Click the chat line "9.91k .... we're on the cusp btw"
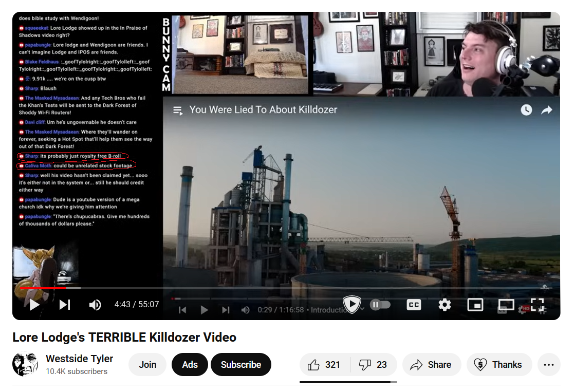This screenshot has height=392, width=574. 63,79
